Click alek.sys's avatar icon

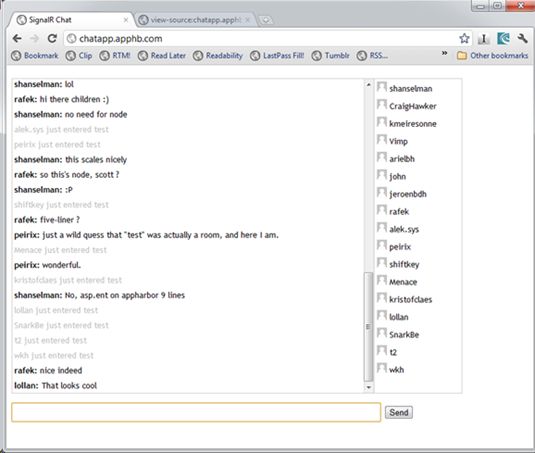tap(382, 228)
